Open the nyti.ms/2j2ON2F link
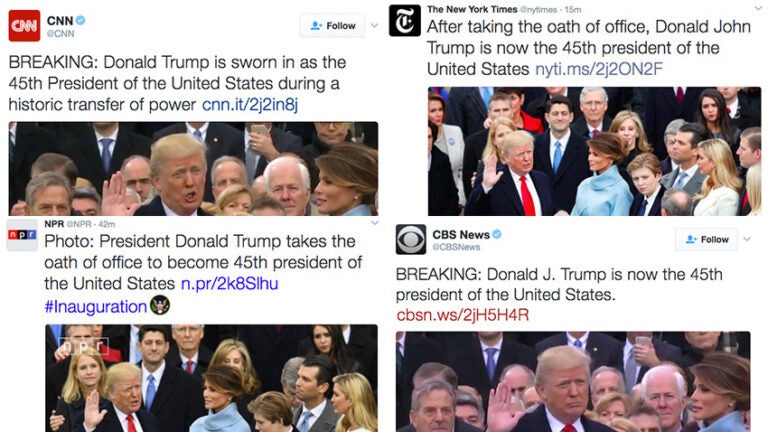Screen dimensions: 768x432 pos(599,69)
